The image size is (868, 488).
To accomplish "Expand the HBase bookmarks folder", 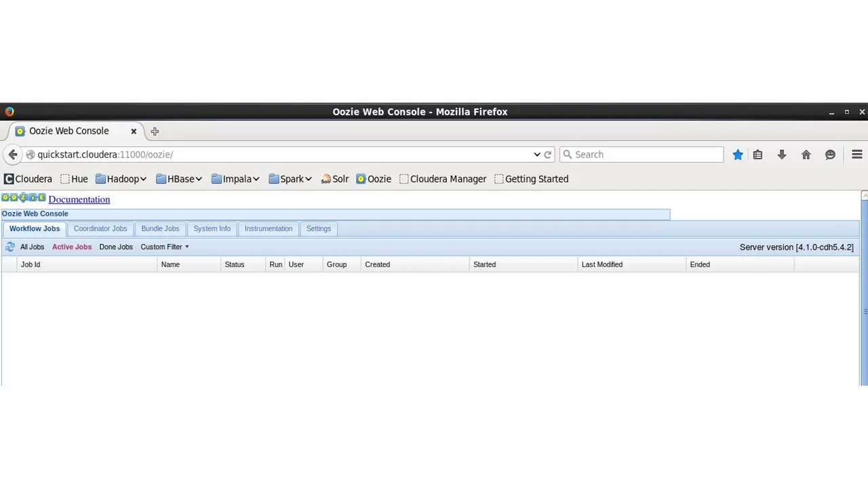I will pyautogui.click(x=179, y=179).
